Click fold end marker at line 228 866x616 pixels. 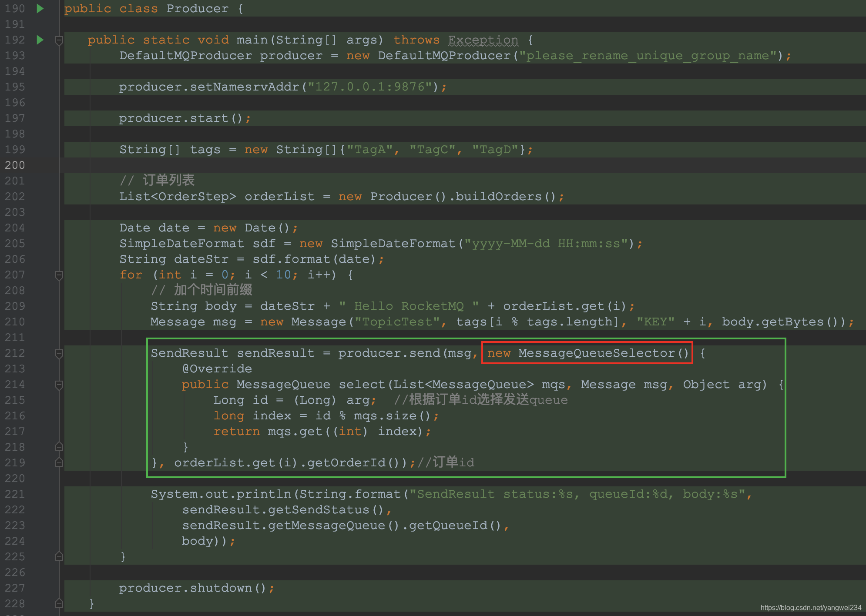tap(59, 603)
